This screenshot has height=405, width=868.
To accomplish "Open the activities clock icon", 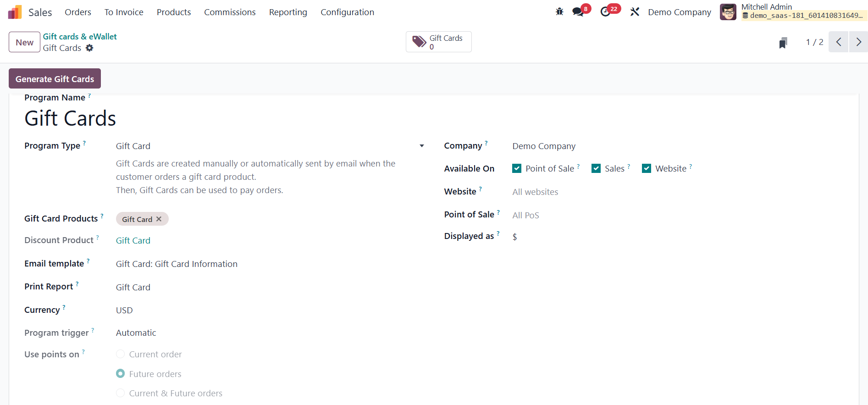I will (606, 12).
